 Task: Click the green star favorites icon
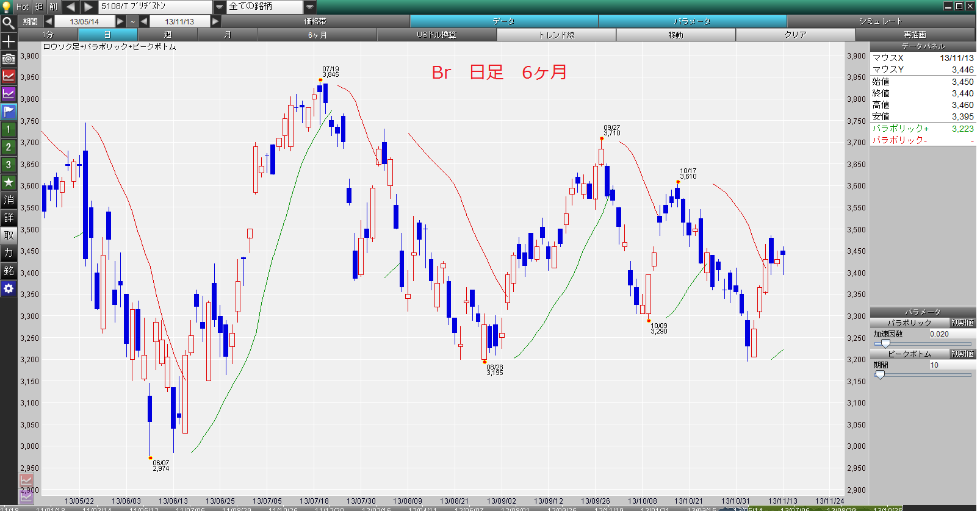[9, 182]
